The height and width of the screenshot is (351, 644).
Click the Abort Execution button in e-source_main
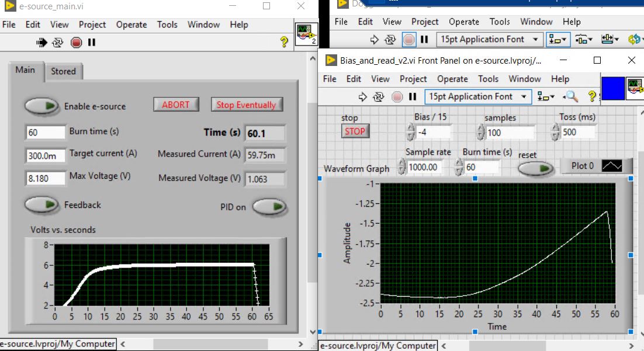pyautogui.click(x=76, y=42)
